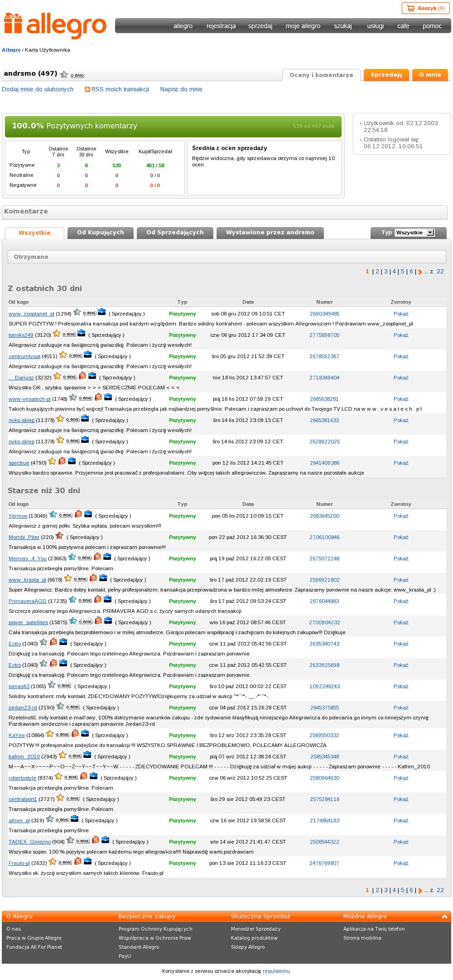This screenshot has width=453, height=980.
Task: Open the 'Praca w Grupie Allegro' link
Action: coord(34,938)
